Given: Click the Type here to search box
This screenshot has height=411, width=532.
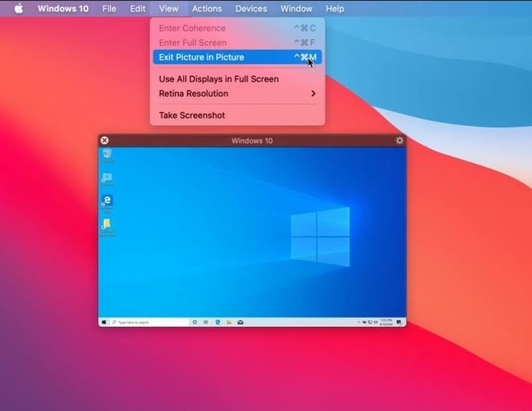Looking at the screenshot, I should [150, 322].
